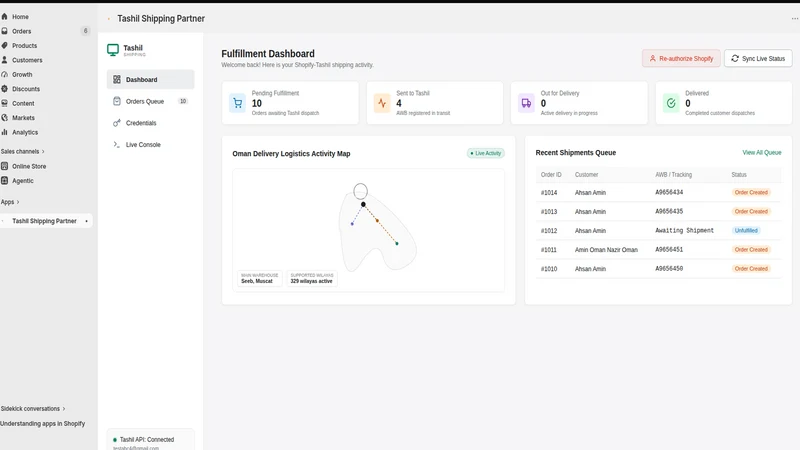Viewport: 800px width, 450px height.
Task: Click the Analytics bar chart icon
Action: (5, 132)
